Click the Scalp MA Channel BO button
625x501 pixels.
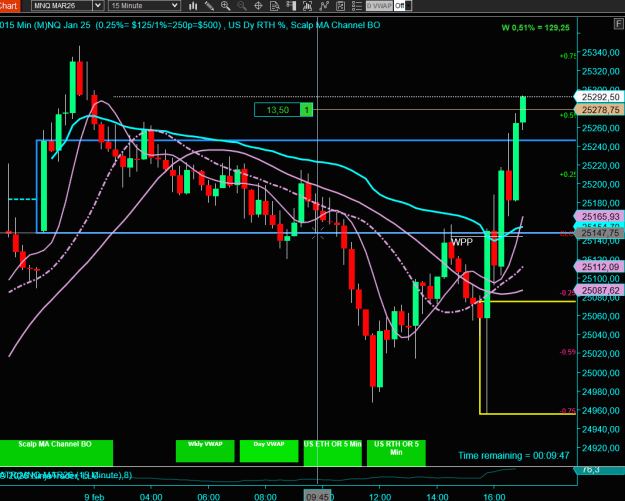click(x=56, y=453)
